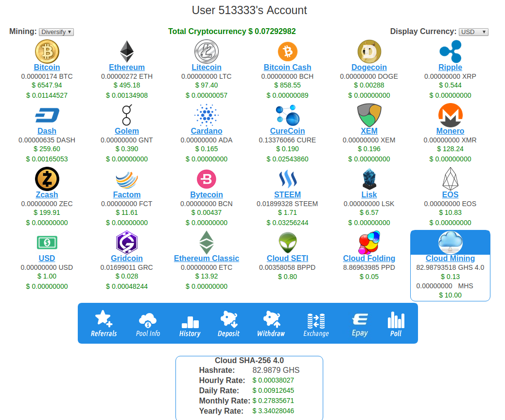Follow the Bitcoin Cash link
This screenshot has height=420, width=505.
point(288,67)
